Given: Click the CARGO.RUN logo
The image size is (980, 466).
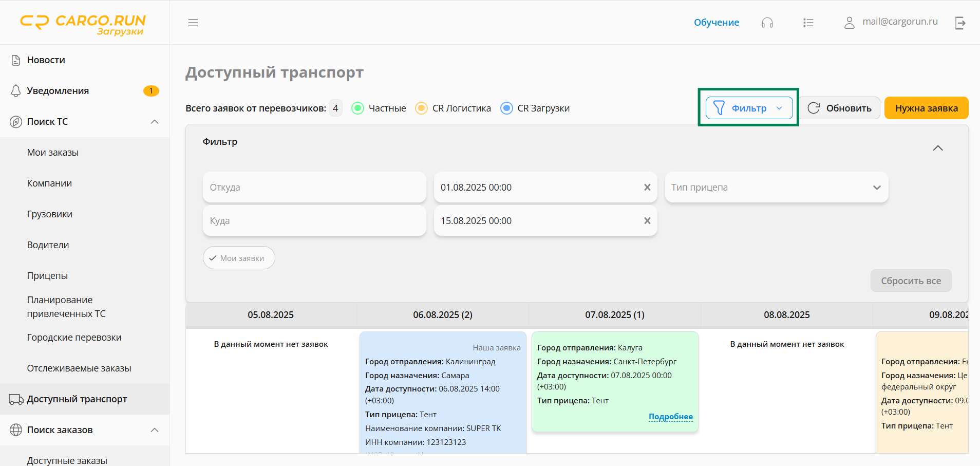Looking at the screenshot, I should point(83,24).
